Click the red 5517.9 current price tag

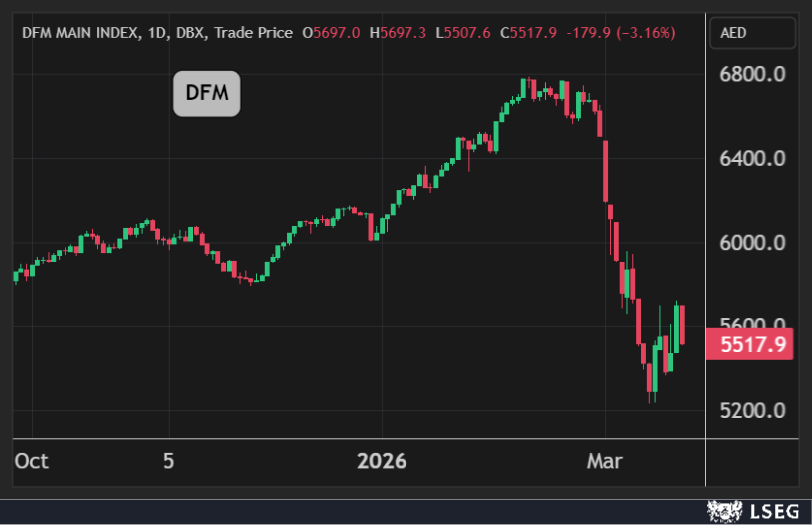tap(753, 344)
